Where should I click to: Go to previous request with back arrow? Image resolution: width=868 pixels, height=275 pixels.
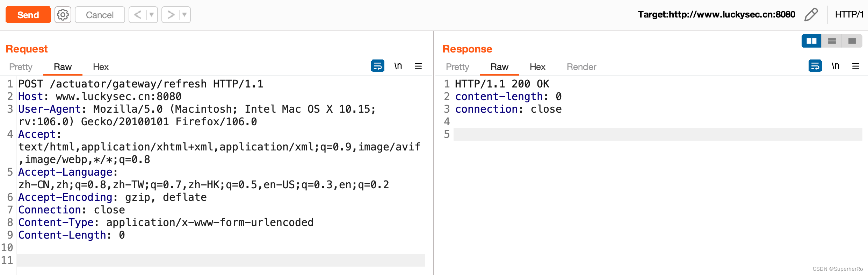tap(138, 15)
